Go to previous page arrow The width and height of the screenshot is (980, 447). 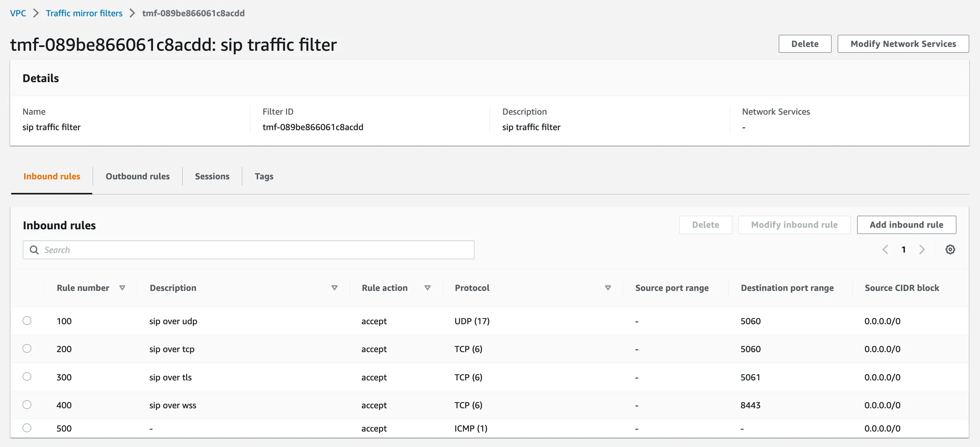(x=885, y=249)
